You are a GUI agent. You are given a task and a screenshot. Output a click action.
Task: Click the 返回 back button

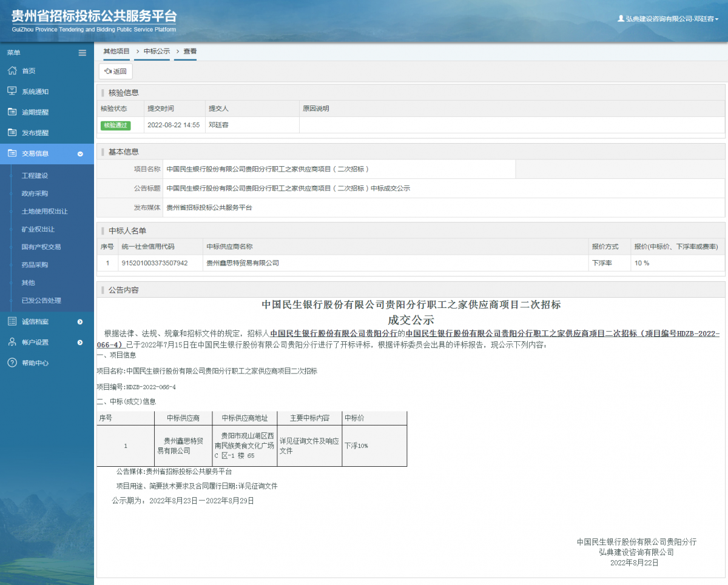point(115,72)
